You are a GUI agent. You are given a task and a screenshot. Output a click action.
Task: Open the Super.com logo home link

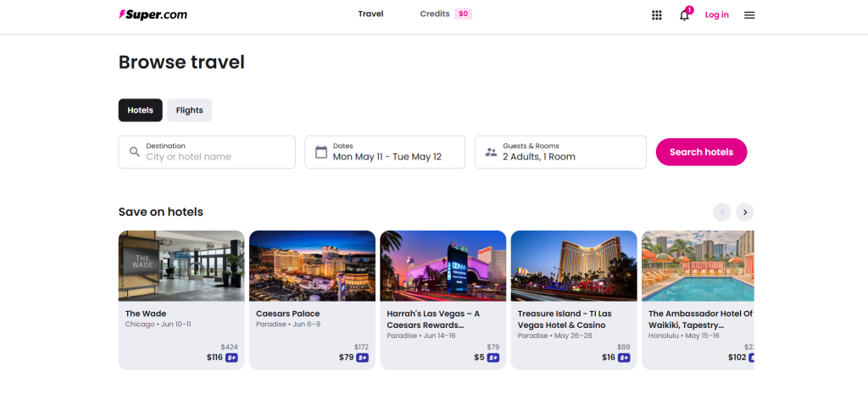point(153,15)
